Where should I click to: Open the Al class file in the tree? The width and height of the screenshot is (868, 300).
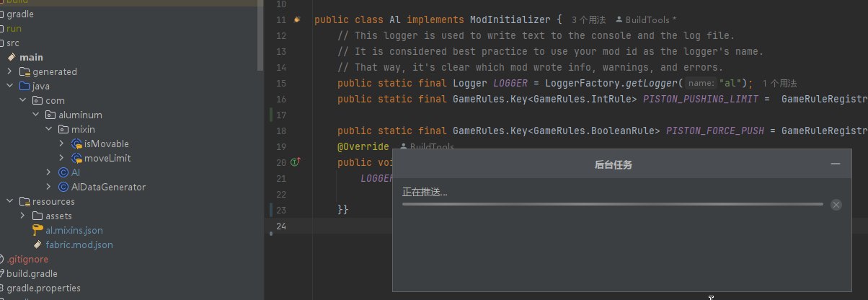[75, 172]
